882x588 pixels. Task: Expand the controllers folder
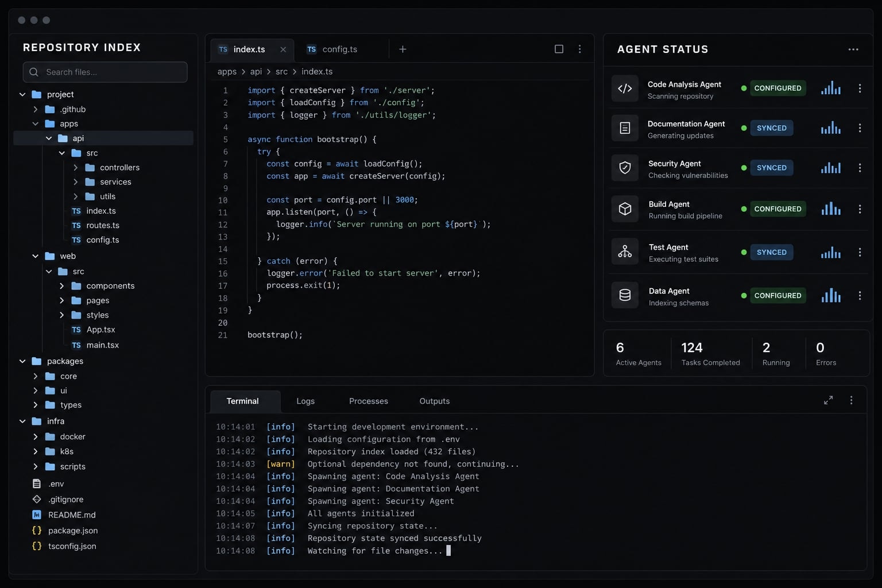tap(75, 167)
